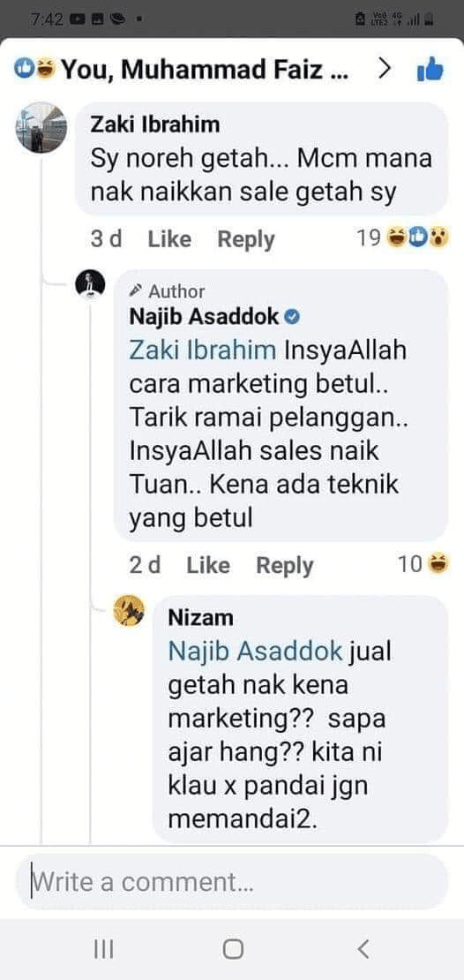Like Najib Asaddok's reply
Viewport: 464px width, 980px height.
(x=208, y=565)
